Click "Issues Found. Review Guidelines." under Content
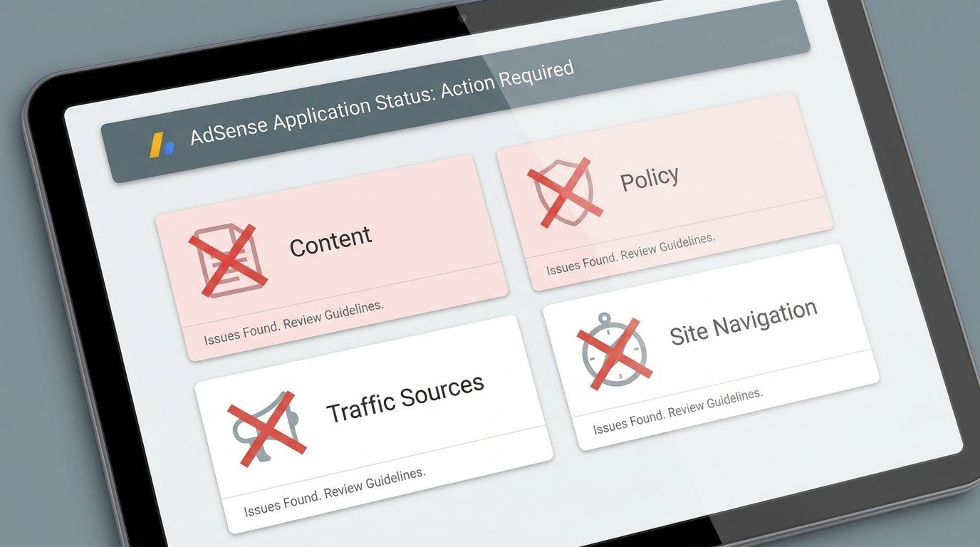This screenshot has width=980, height=547. click(294, 323)
